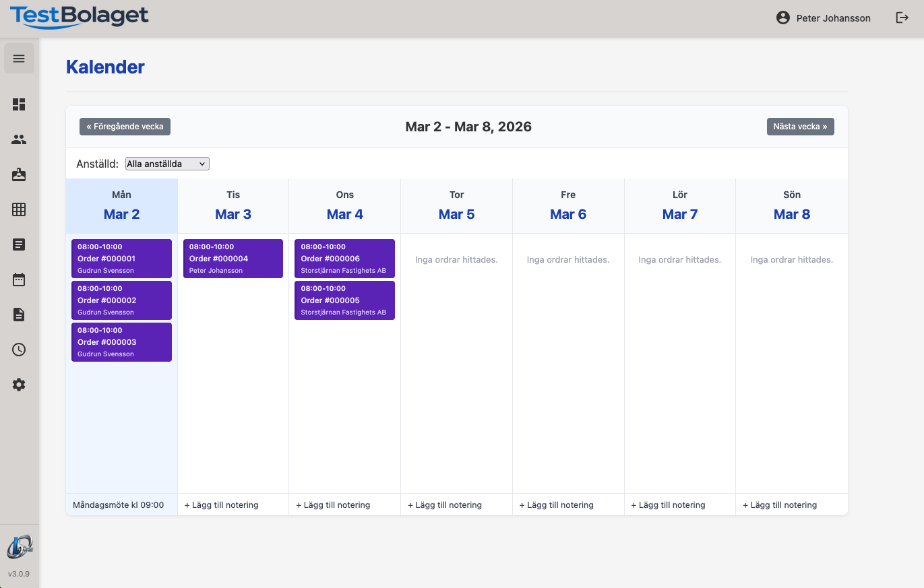Open Order #000006 for Storstjärnan Fastighets AB

pos(344,259)
